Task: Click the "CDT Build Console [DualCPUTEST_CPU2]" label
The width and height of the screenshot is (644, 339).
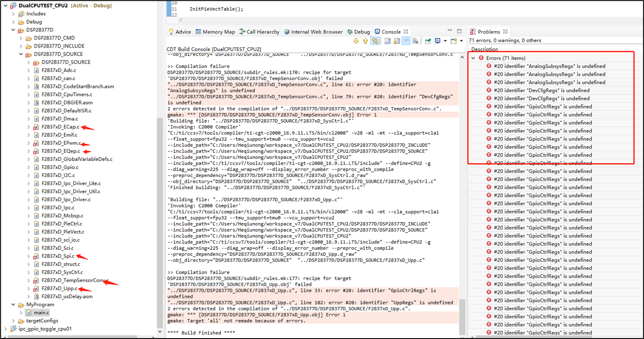Action: pos(214,49)
